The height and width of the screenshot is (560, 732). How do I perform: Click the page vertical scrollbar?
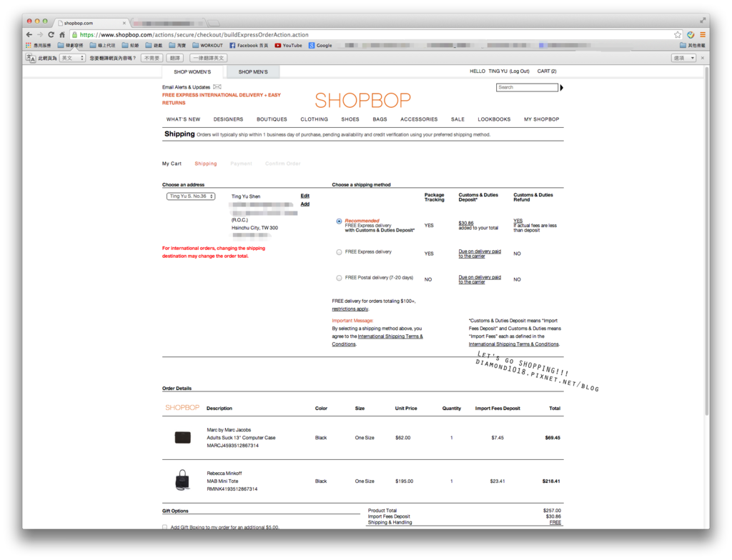(707, 243)
